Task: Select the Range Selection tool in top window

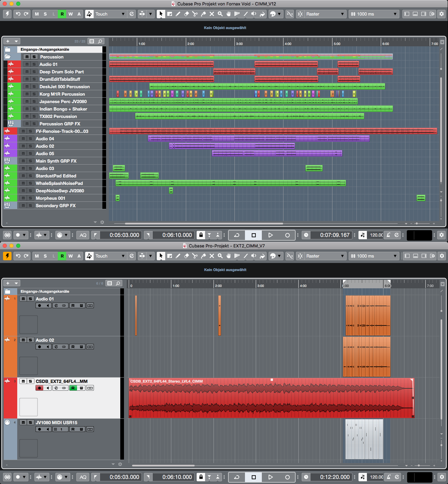Action: [170, 14]
